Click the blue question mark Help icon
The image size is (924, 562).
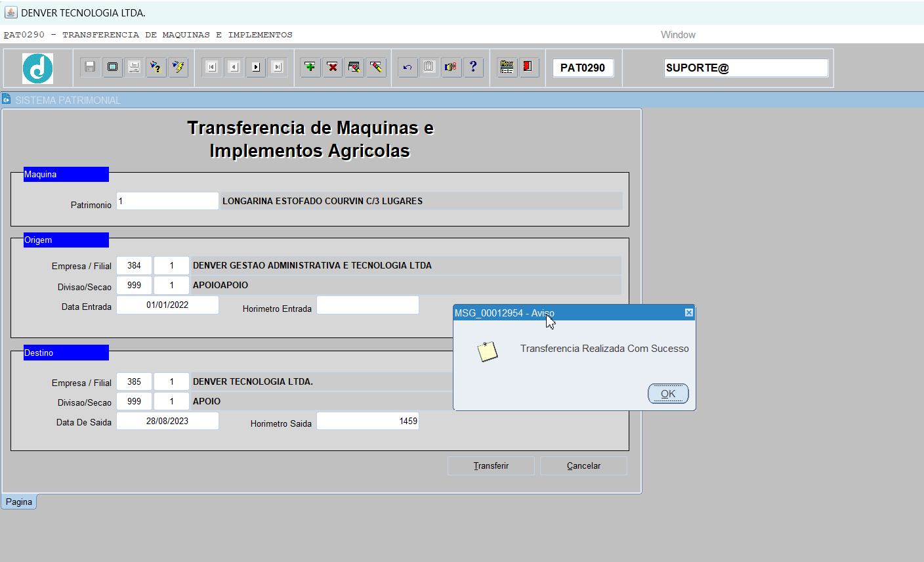click(473, 67)
